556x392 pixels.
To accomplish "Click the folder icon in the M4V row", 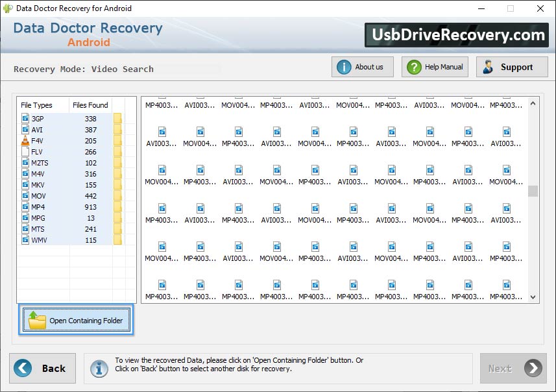I will point(117,173).
